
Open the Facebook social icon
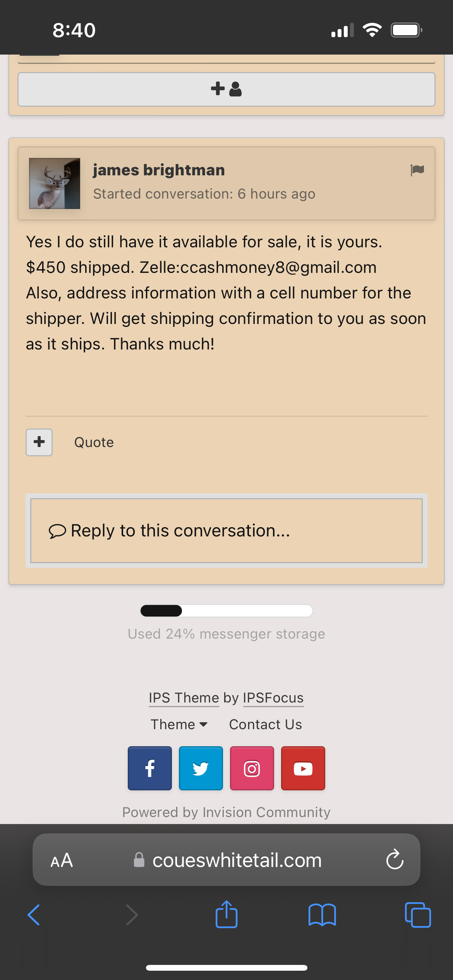pyautogui.click(x=150, y=768)
